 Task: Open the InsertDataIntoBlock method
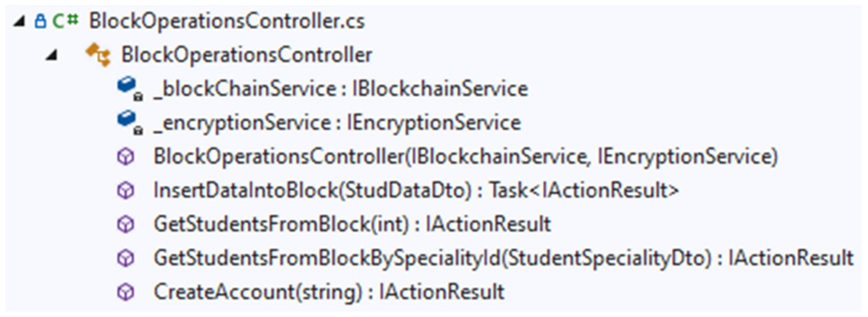416,191
